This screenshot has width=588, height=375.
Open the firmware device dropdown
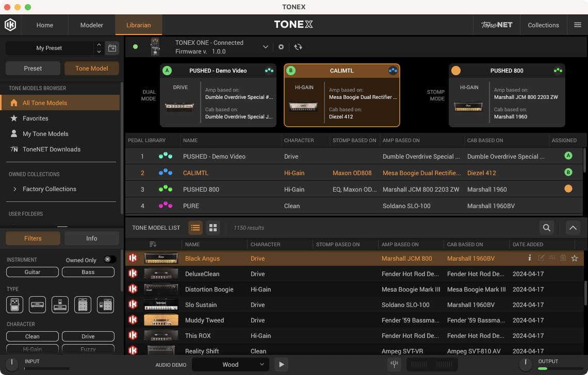coord(265,46)
